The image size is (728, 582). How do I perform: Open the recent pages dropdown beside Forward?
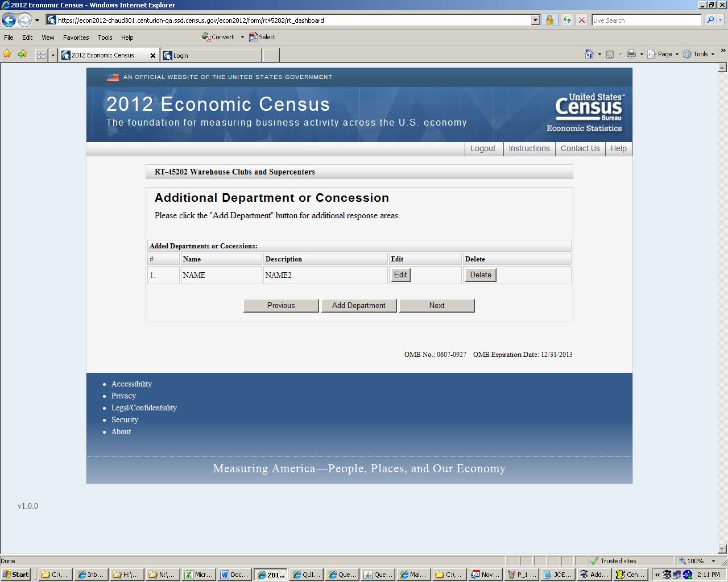[x=37, y=20]
